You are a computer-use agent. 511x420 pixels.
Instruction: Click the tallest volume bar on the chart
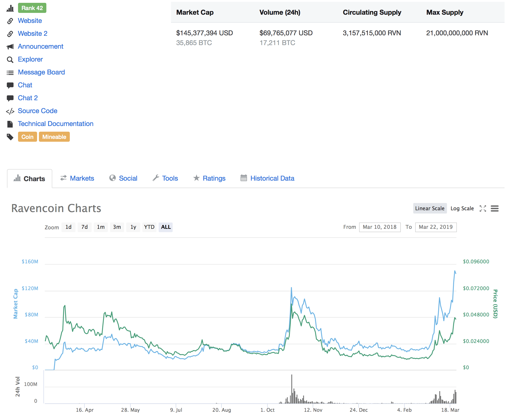point(292,389)
